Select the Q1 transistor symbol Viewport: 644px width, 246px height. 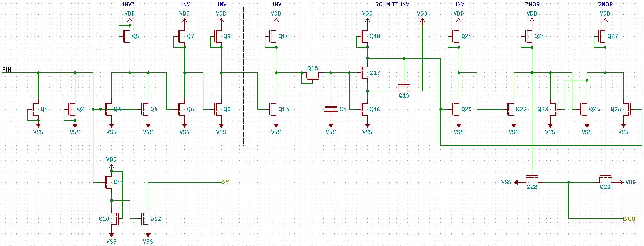(x=35, y=109)
